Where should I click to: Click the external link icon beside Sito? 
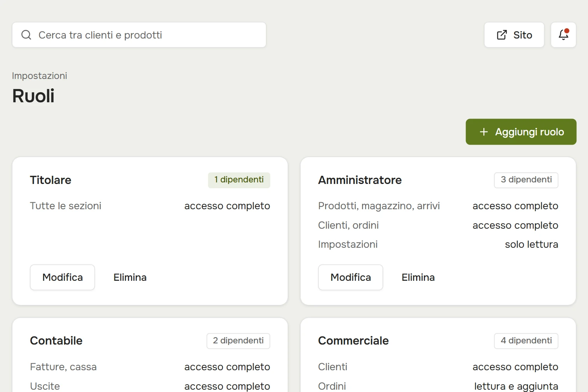click(x=502, y=35)
